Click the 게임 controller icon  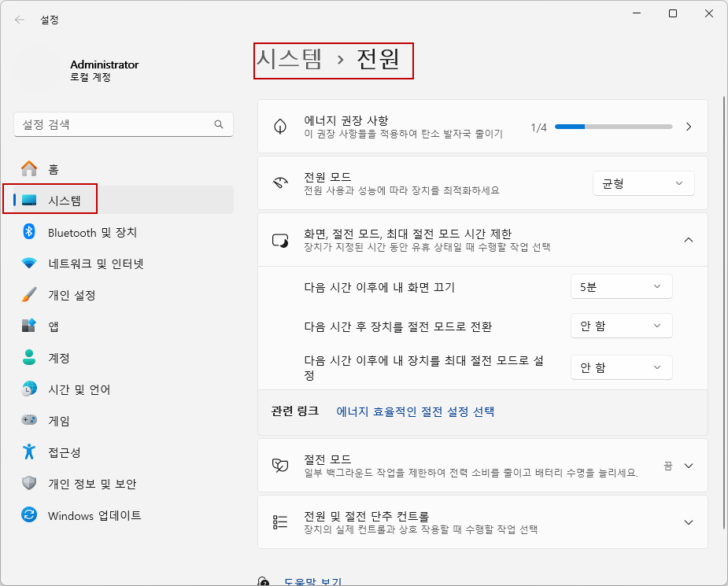click(x=29, y=420)
